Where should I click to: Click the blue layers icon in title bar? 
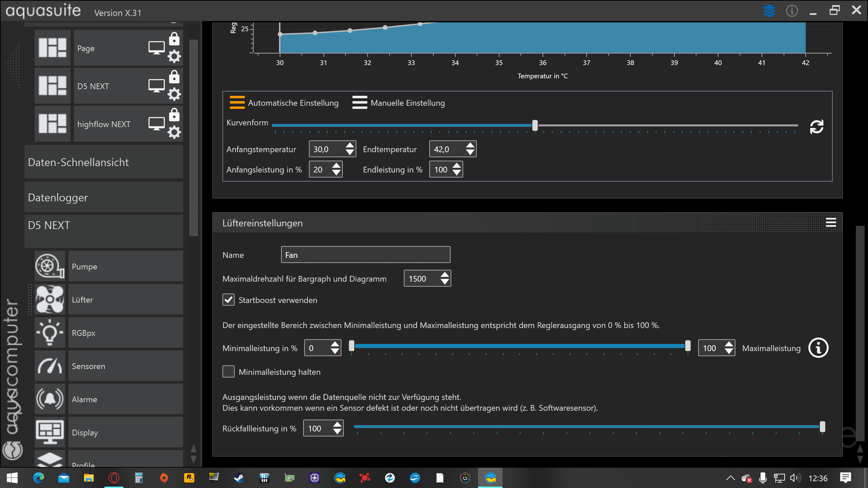(769, 11)
